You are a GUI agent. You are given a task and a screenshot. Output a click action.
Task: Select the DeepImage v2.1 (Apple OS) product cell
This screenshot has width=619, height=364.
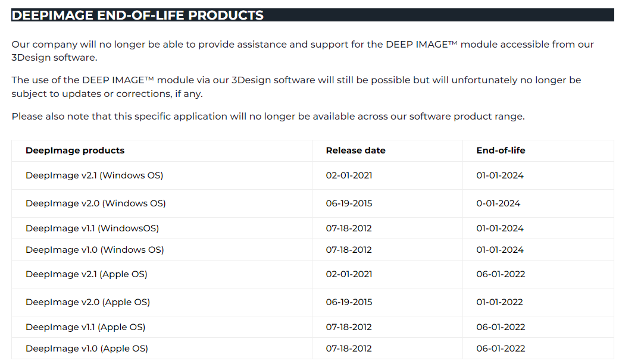click(x=86, y=274)
